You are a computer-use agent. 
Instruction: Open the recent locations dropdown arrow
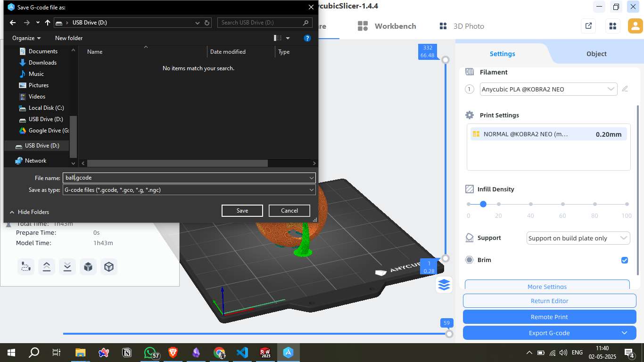(x=38, y=23)
